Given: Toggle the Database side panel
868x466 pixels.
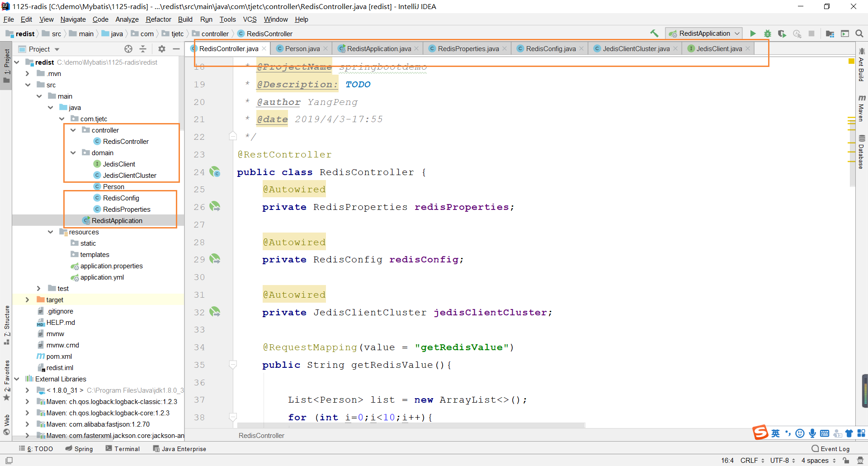Looking at the screenshot, I should point(862,152).
